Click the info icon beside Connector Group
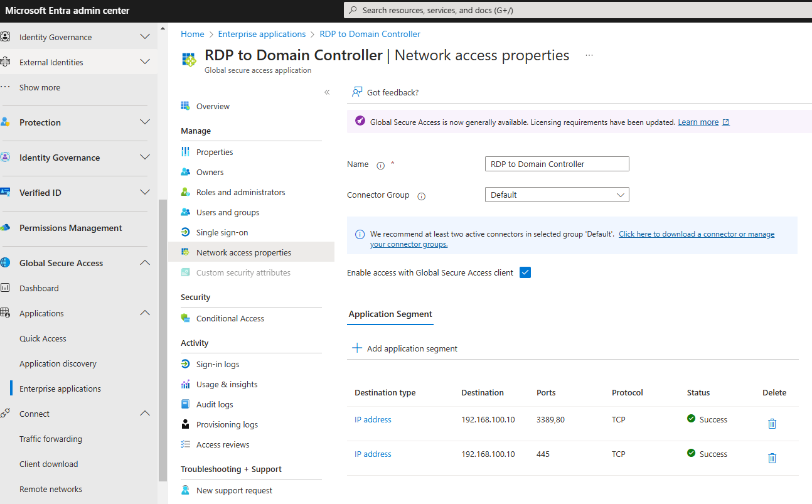The image size is (812, 504). (x=422, y=196)
